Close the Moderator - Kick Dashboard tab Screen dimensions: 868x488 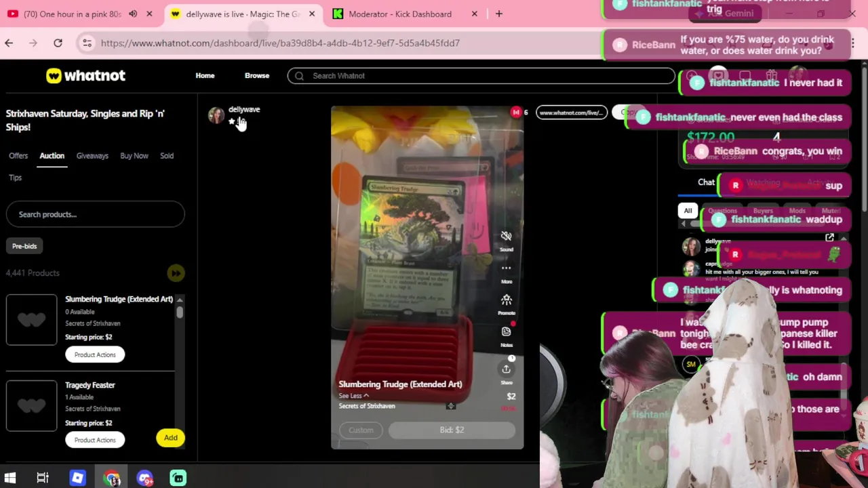pyautogui.click(x=475, y=14)
